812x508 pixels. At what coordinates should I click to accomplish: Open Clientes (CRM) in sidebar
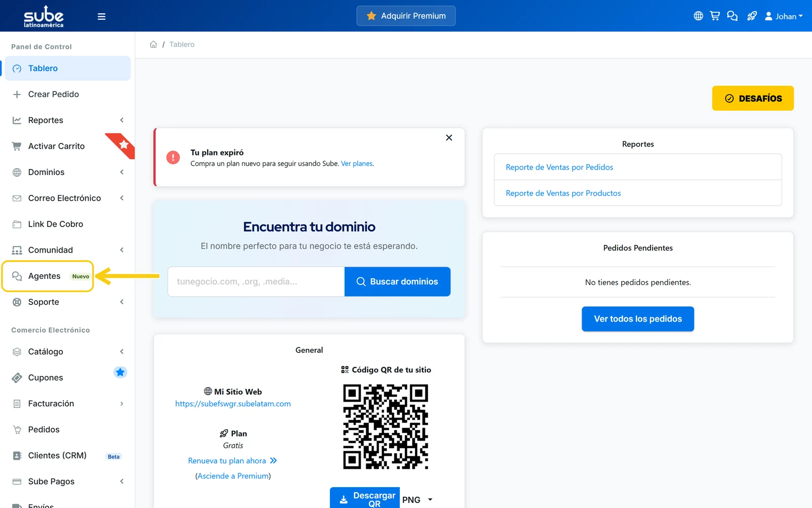[67, 455]
